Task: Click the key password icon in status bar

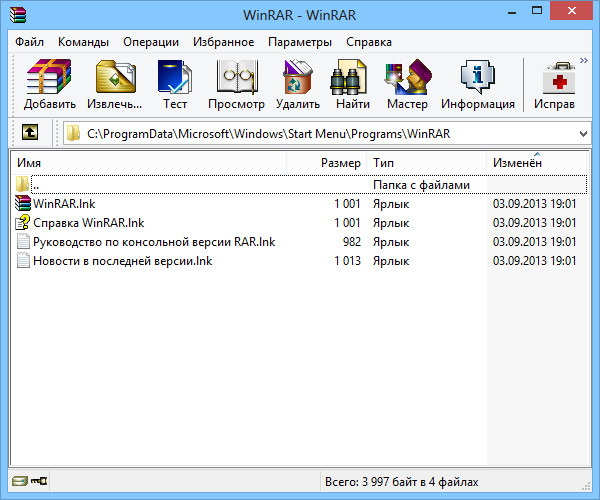Action: 39,482
